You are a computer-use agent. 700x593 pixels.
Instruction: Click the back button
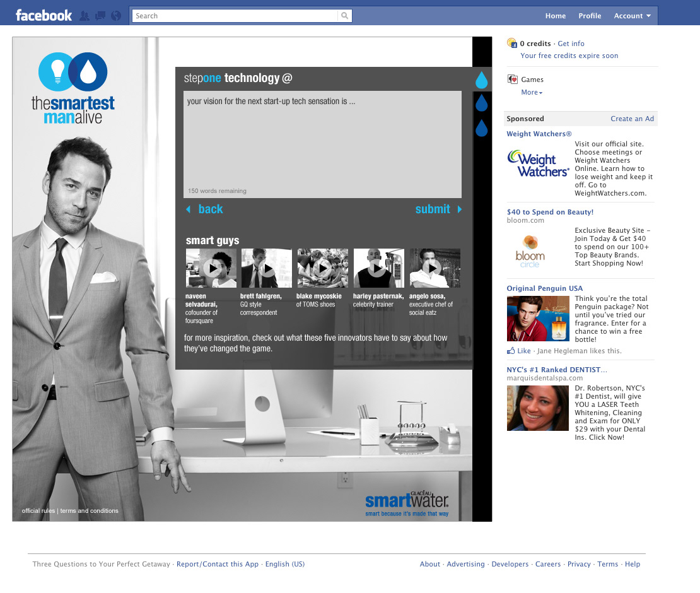(x=205, y=209)
